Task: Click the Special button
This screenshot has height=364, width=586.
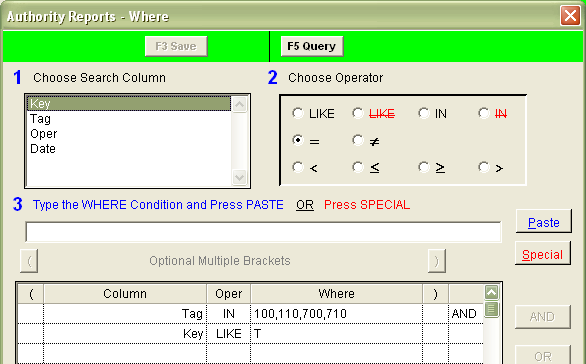Action: [x=543, y=254]
